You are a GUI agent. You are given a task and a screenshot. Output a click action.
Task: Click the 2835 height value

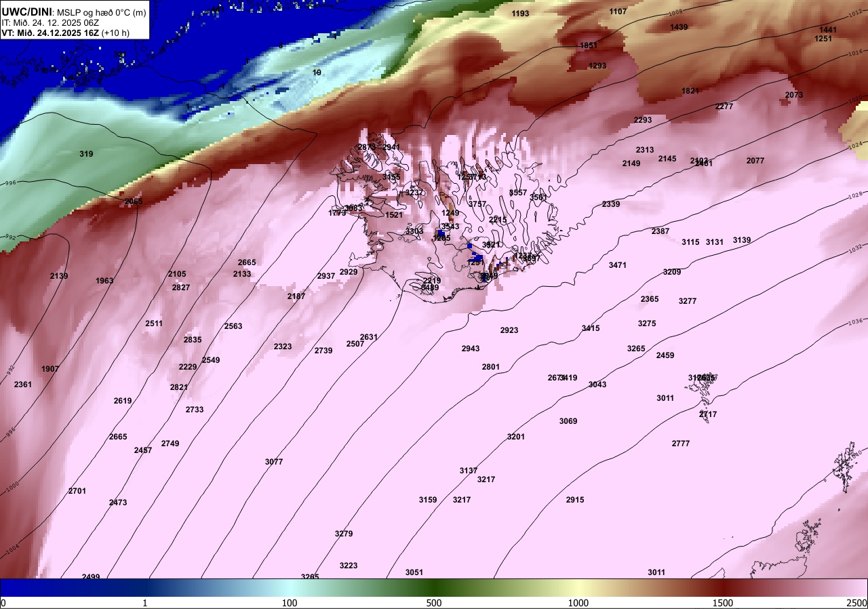coord(193,340)
